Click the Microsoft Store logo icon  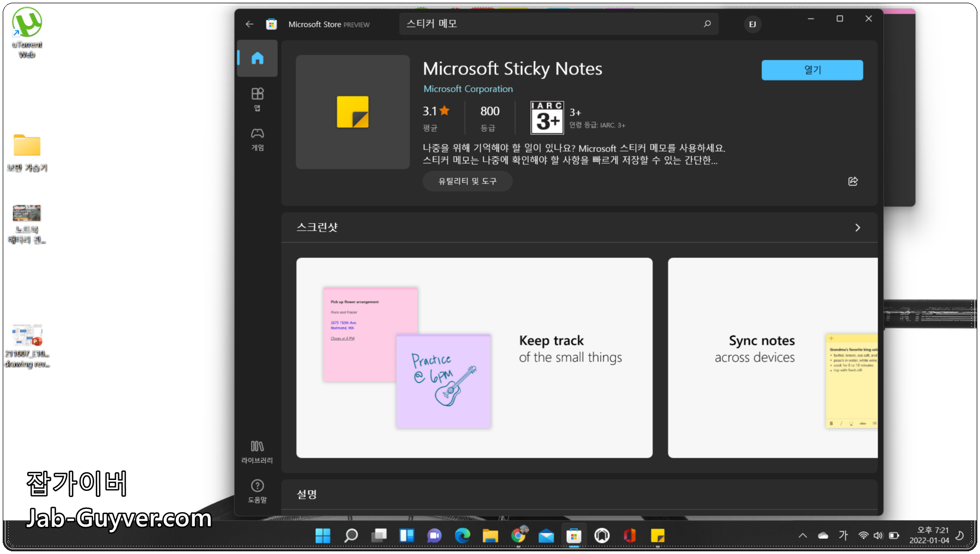coord(271,24)
